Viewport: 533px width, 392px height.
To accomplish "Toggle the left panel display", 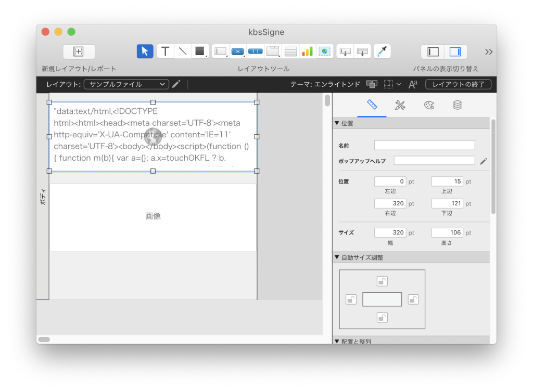I will [433, 52].
